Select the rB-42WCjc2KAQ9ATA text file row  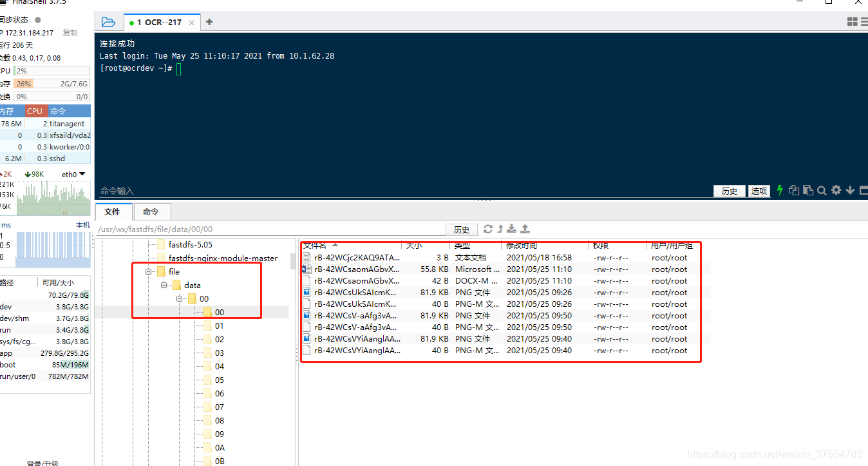coord(505,258)
